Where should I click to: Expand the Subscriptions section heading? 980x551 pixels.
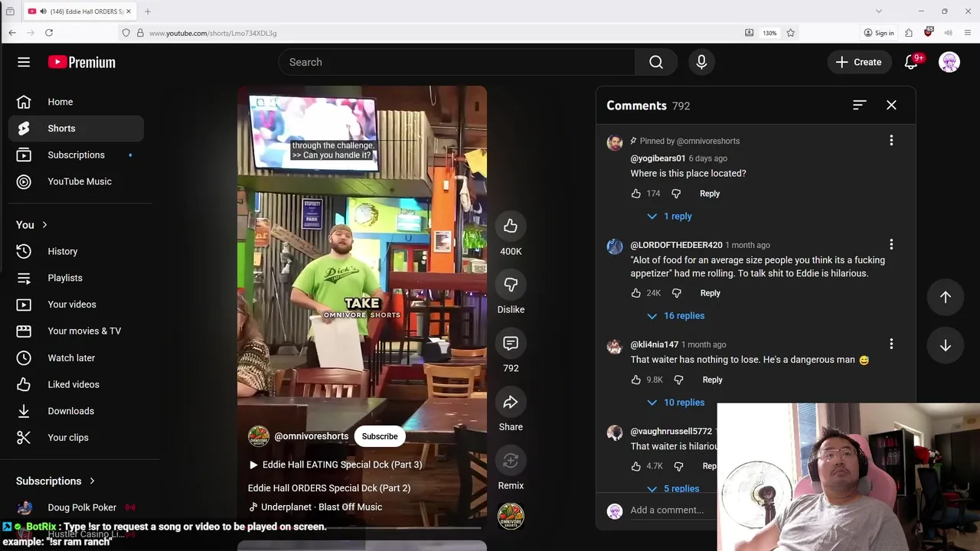(55, 481)
